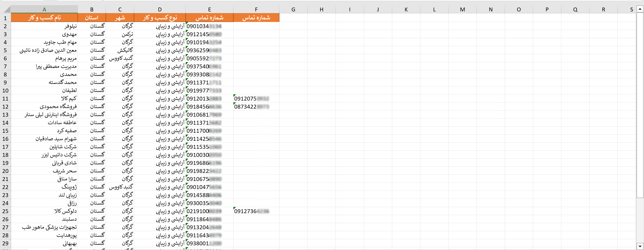This screenshot has height=250, width=644.
Task: Select column R header
Action: pyautogui.click(x=604, y=10)
